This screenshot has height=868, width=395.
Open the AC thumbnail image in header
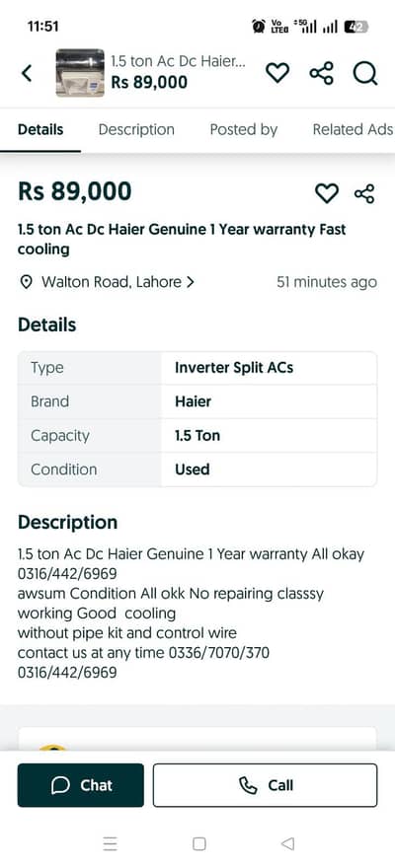80,73
